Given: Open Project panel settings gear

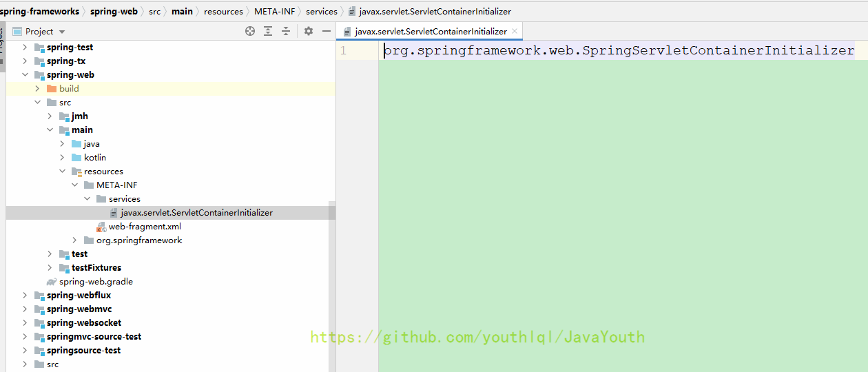Looking at the screenshot, I should 309,31.
